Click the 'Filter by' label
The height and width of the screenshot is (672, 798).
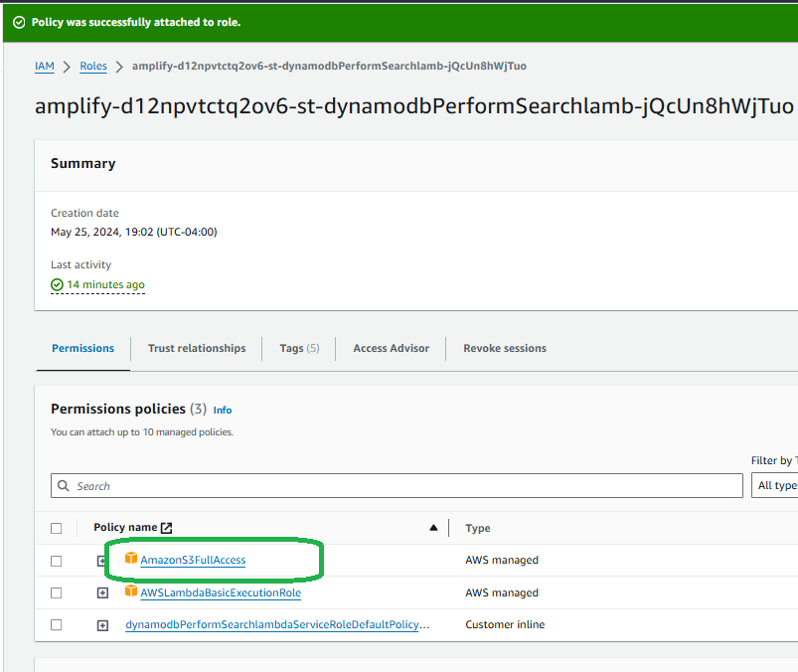[x=773, y=460]
